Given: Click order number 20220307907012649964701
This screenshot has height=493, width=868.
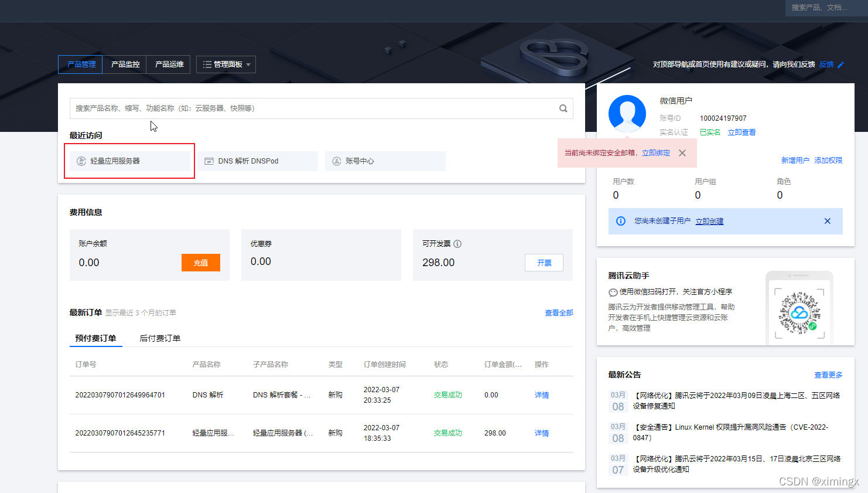Looking at the screenshot, I should 120,395.
